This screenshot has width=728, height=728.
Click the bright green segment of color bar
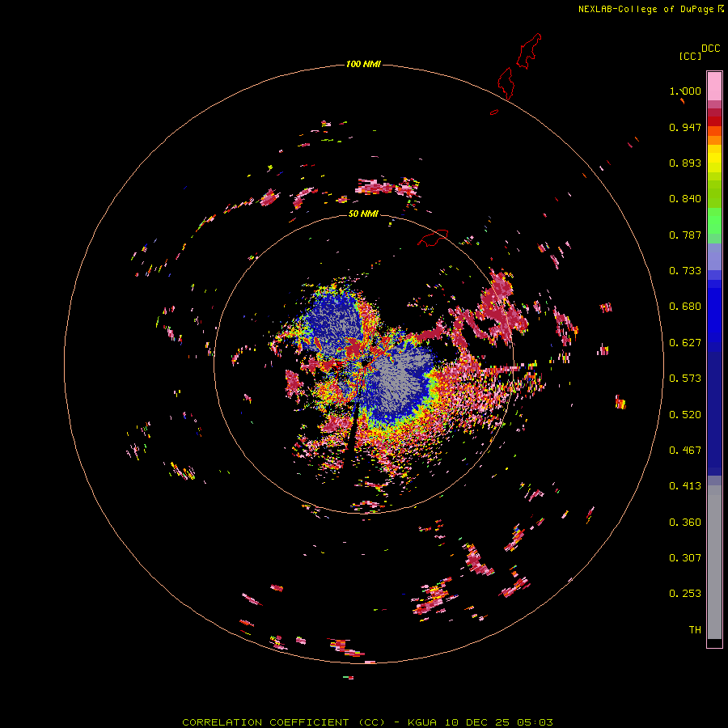(714, 221)
